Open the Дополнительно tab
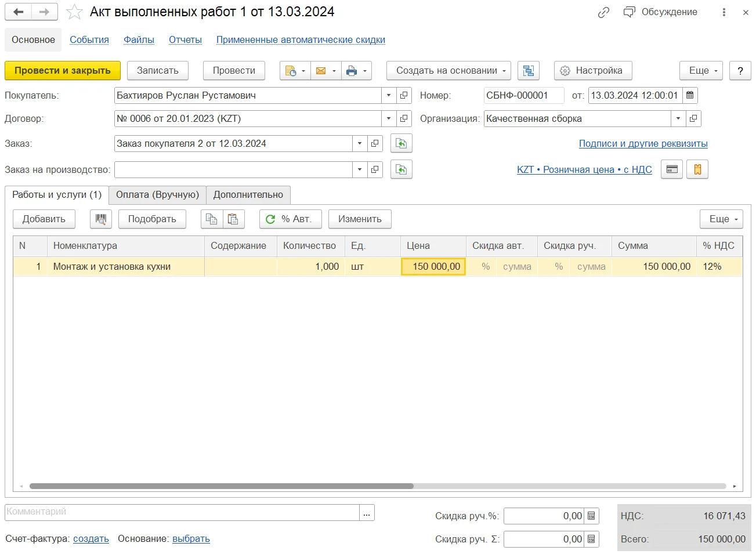This screenshot has width=756, height=554. click(x=248, y=195)
